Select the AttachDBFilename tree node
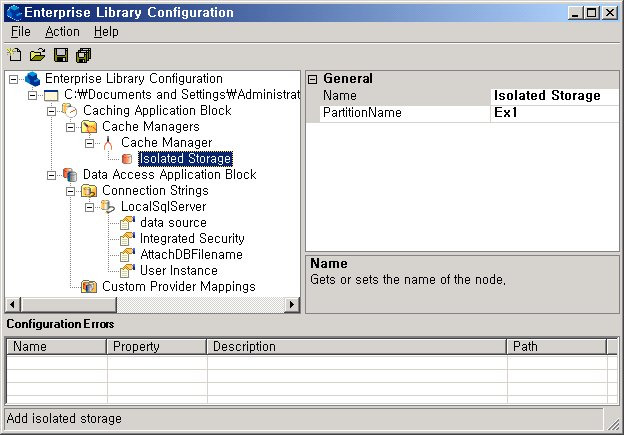 click(x=191, y=254)
